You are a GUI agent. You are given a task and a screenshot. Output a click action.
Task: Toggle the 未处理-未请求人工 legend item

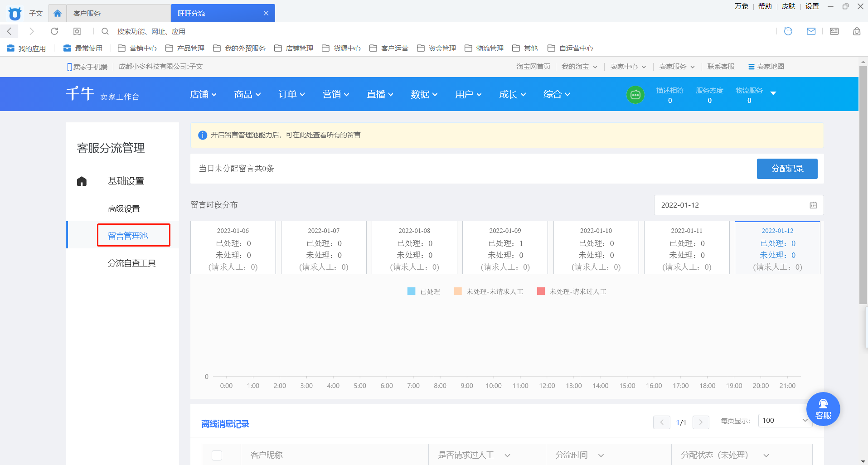coord(489,291)
